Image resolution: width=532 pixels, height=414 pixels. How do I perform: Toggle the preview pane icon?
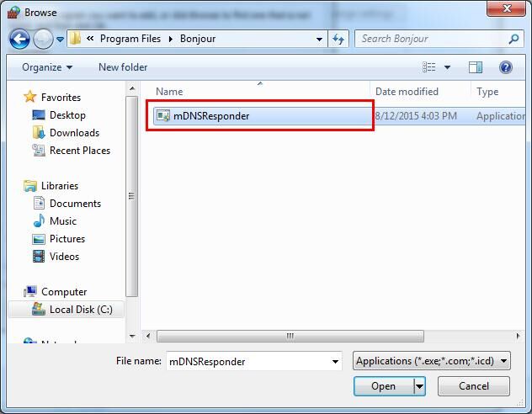(x=476, y=67)
